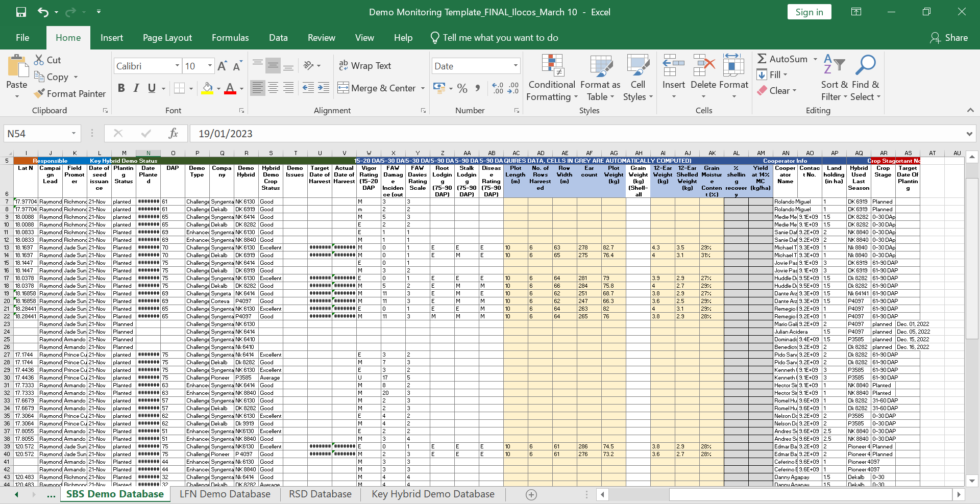Screen dimensions: 980x504
Task: Toggle Underline formatting
Action: click(152, 88)
